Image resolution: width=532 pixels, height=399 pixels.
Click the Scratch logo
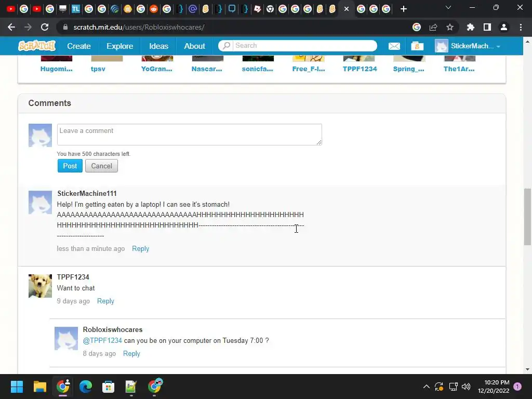(37, 46)
